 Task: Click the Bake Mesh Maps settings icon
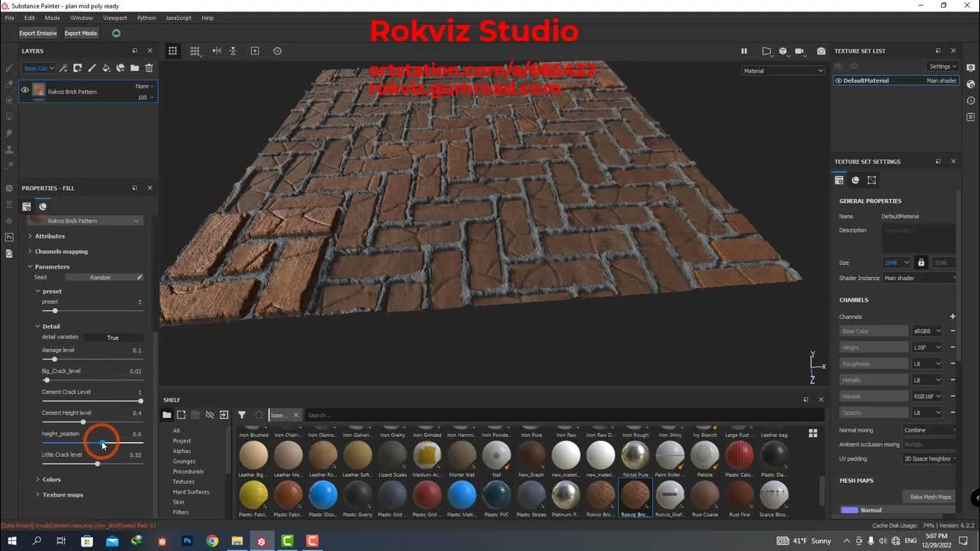point(928,496)
